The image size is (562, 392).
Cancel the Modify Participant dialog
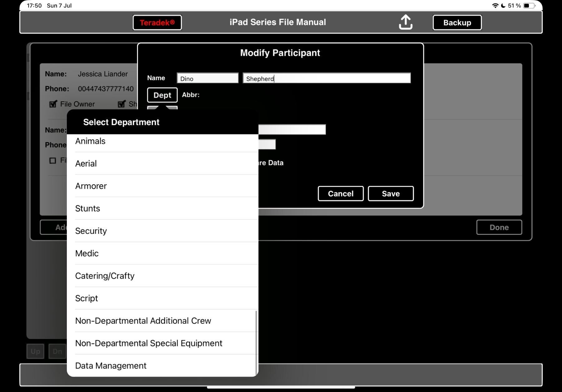(341, 194)
